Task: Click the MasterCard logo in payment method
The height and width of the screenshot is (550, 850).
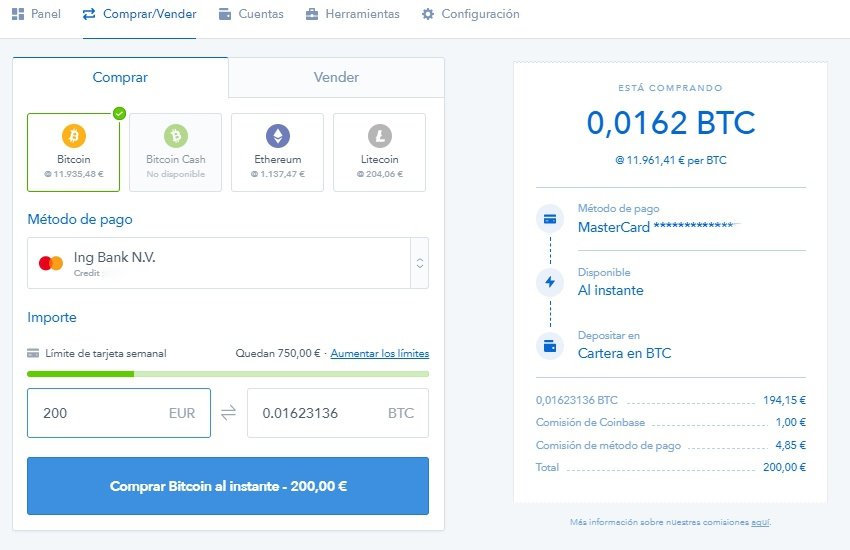Action: (x=51, y=263)
